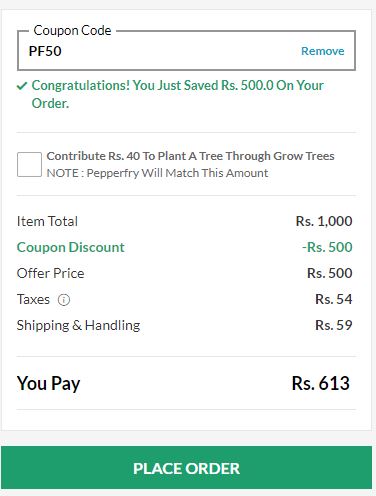Click the Rs. 1,000 item total amount

click(324, 221)
